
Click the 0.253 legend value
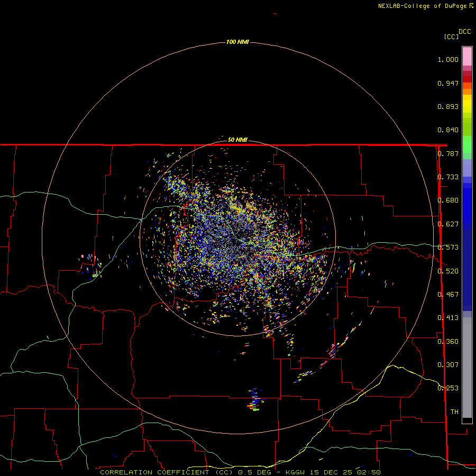click(448, 388)
